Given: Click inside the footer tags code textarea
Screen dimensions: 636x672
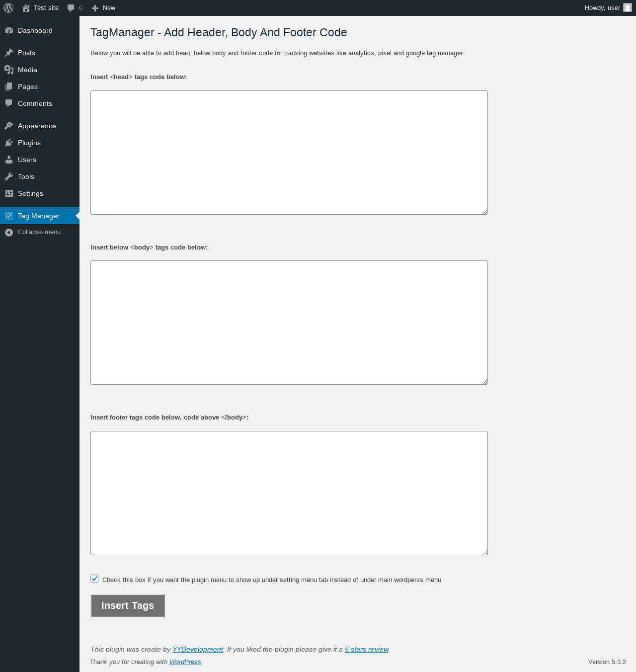Looking at the screenshot, I should 289,493.
